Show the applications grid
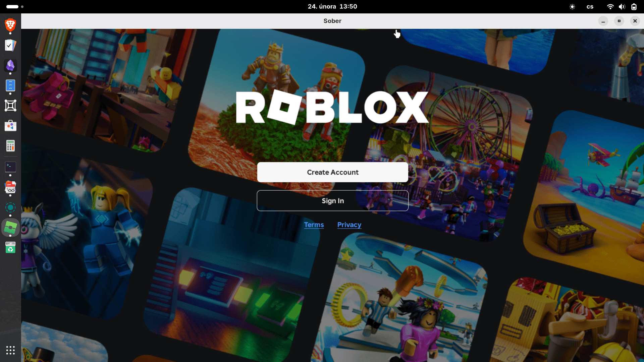This screenshot has width=644, height=362. [x=10, y=350]
